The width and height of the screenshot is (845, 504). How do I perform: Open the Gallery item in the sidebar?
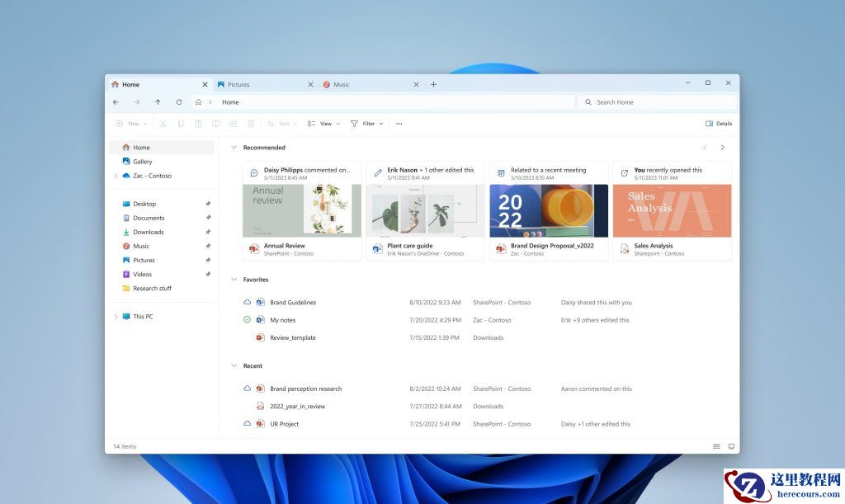coord(141,161)
